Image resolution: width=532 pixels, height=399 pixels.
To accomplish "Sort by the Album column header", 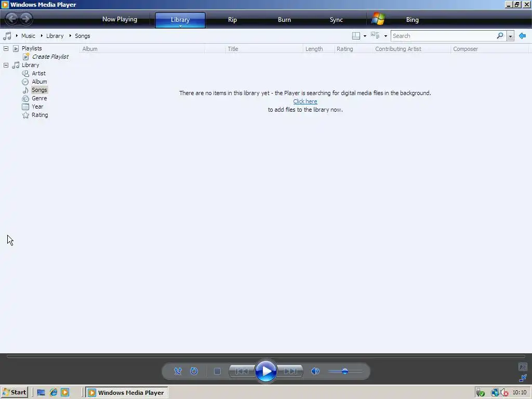I will 142,49.
